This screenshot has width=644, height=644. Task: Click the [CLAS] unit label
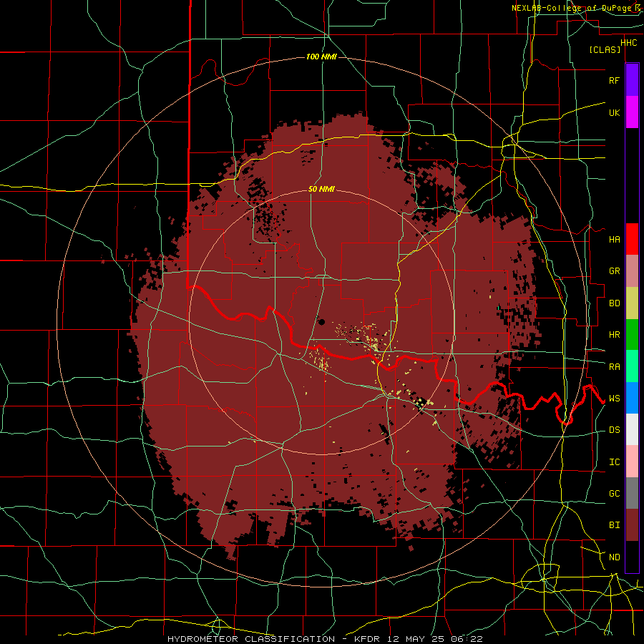pos(605,49)
